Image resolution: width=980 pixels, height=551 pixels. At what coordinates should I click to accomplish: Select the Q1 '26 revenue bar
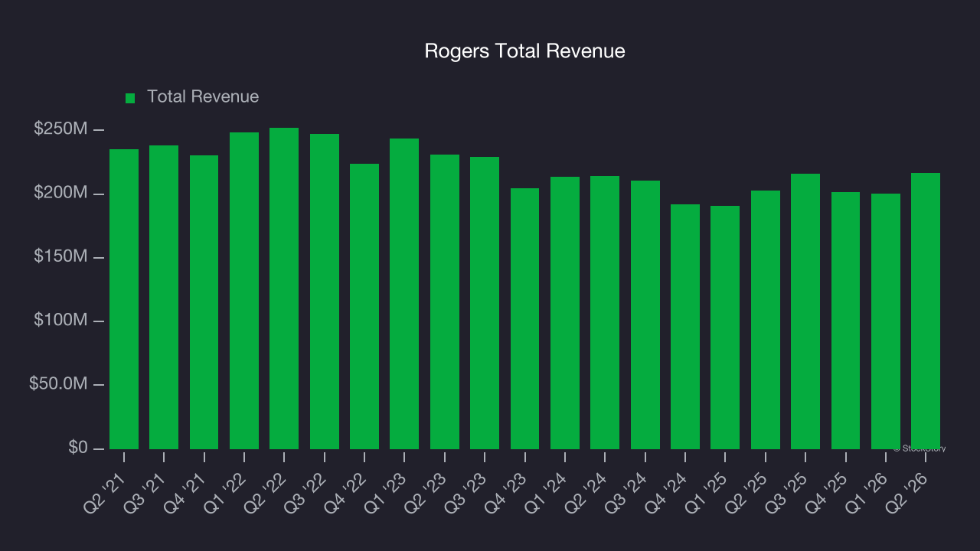[886, 321]
